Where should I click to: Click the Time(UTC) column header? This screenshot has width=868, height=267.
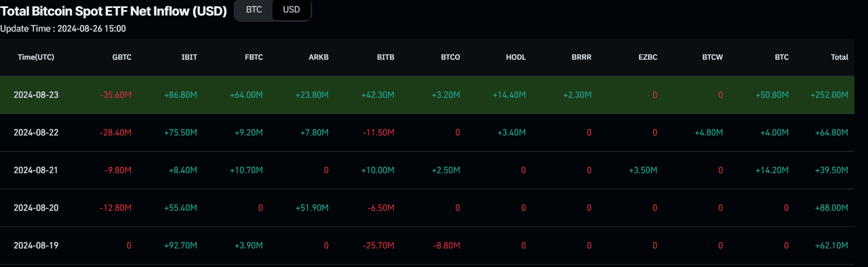coord(36,57)
